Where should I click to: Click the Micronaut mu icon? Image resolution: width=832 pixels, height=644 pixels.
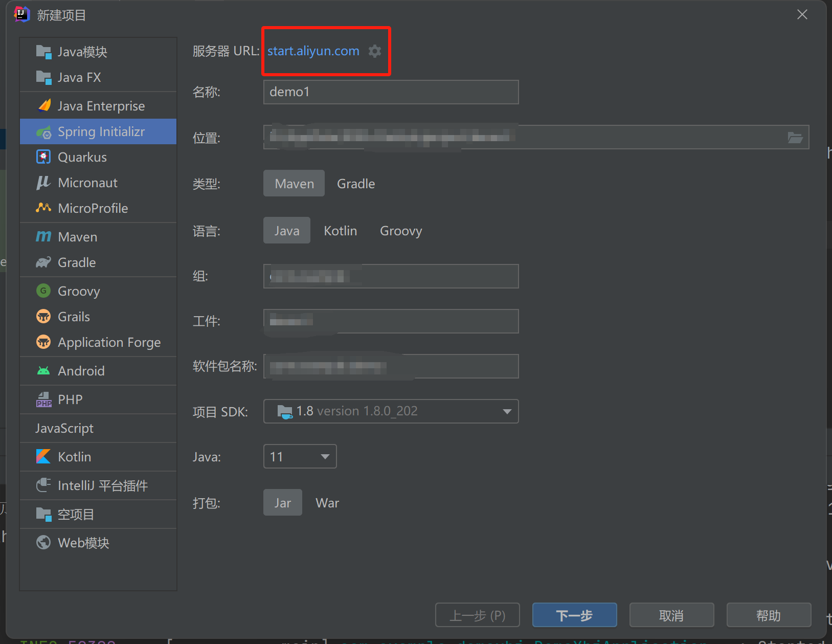click(x=44, y=183)
